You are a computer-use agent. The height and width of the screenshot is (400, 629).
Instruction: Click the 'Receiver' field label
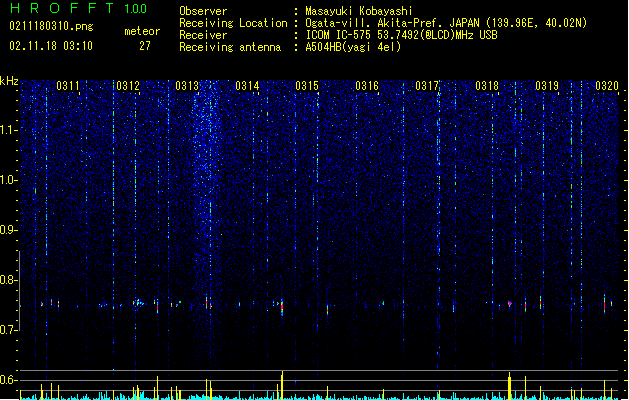203,35
